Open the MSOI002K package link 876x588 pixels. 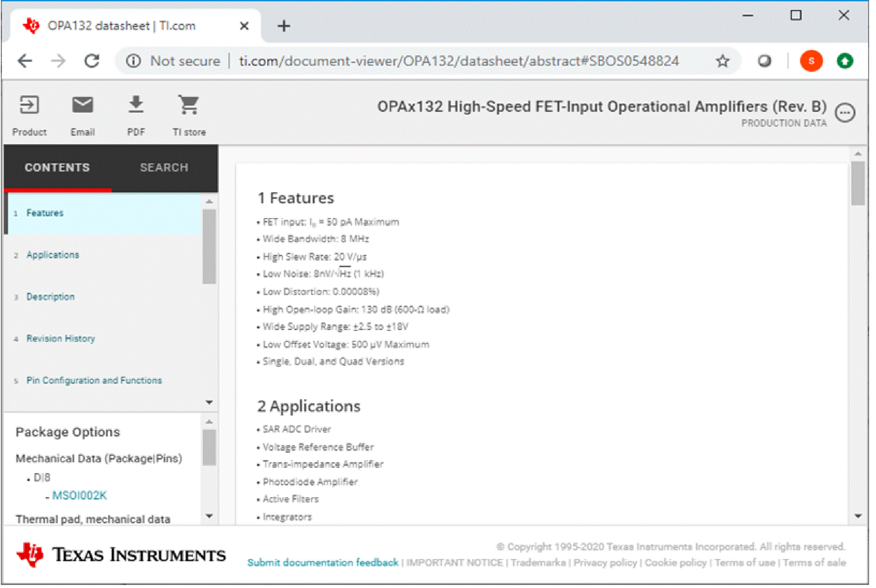pyautogui.click(x=80, y=496)
